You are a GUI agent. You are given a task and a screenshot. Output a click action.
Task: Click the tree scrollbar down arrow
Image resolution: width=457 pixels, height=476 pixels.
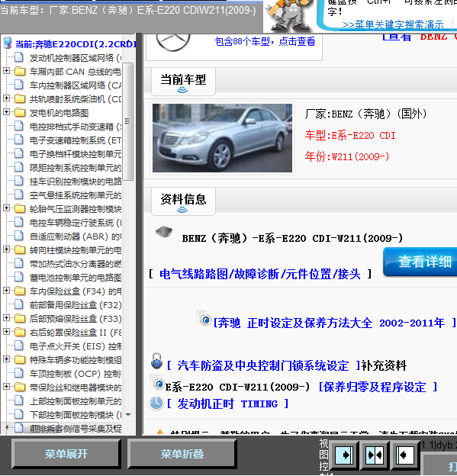(x=128, y=415)
